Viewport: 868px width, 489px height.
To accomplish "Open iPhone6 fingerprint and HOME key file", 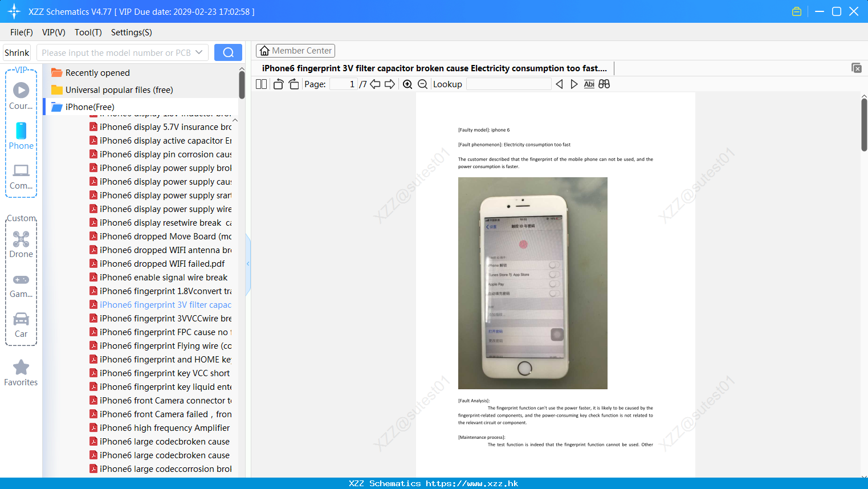I will pyautogui.click(x=161, y=360).
